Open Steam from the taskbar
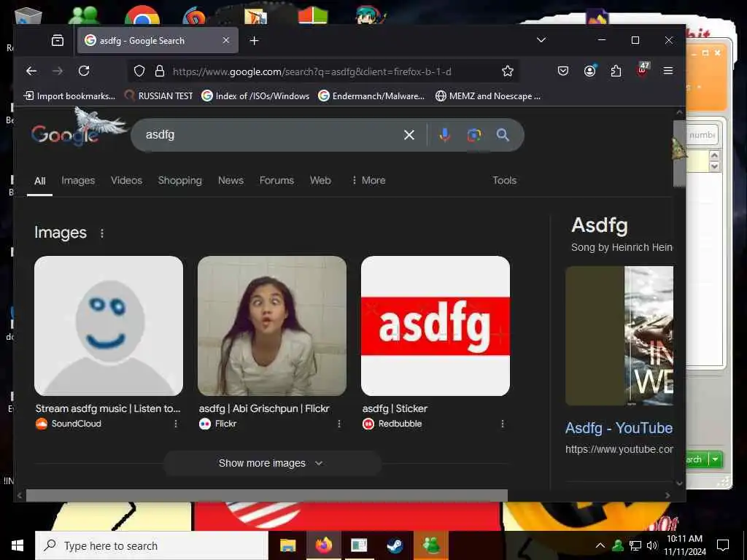The height and width of the screenshot is (560, 747). coord(395,545)
